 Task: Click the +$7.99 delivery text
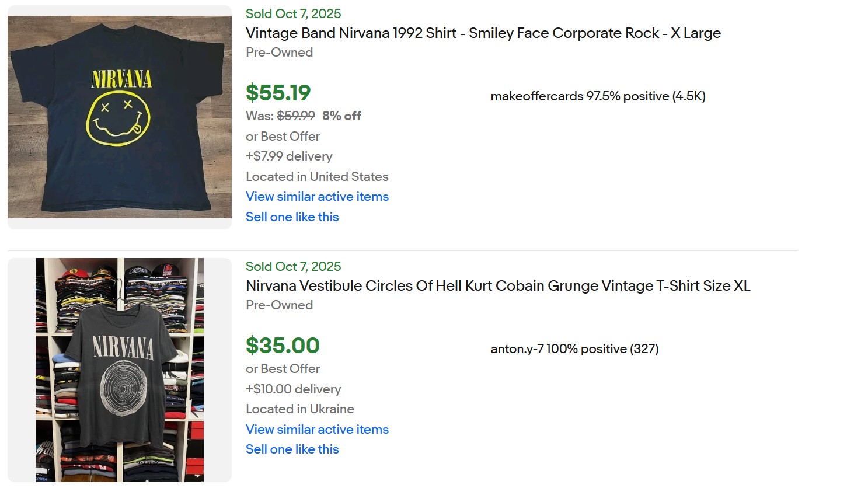pos(289,156)
